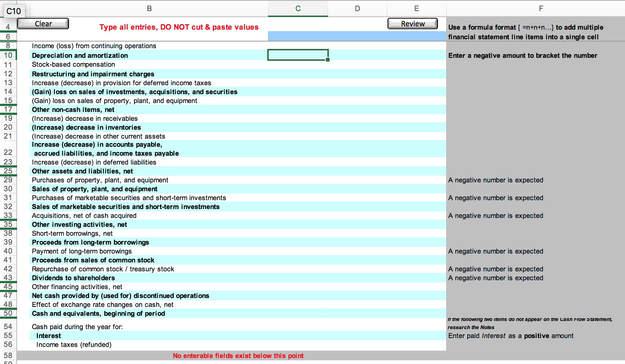The image size is (625, 364).
Task: Click the Clear button
Action: coord(43,23)
